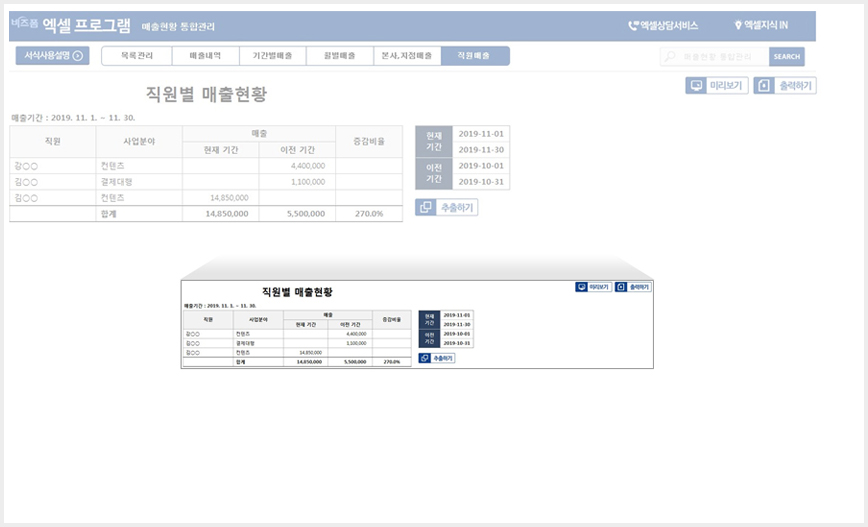Select current period end date 2019-11-30 in the main view
Image resolution: width=868 pixels, height=527 pixels.
point(481,149)
